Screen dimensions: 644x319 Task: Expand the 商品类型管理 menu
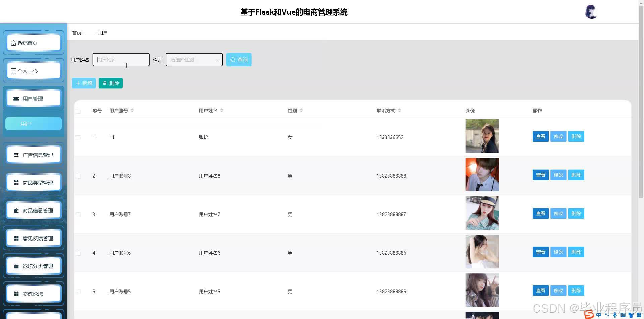[34, 183]
